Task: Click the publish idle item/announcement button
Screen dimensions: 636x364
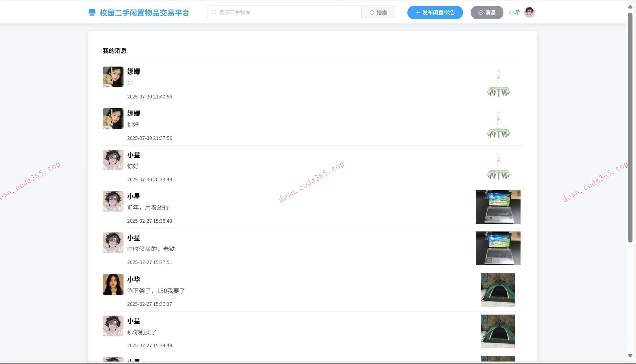Action: (435, 12)
